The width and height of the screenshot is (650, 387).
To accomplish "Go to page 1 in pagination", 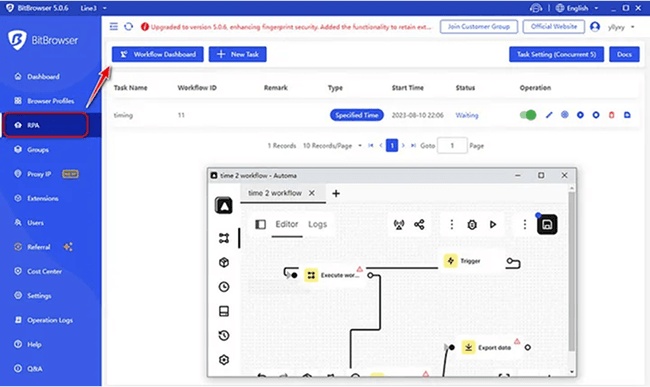I will 392,145.
